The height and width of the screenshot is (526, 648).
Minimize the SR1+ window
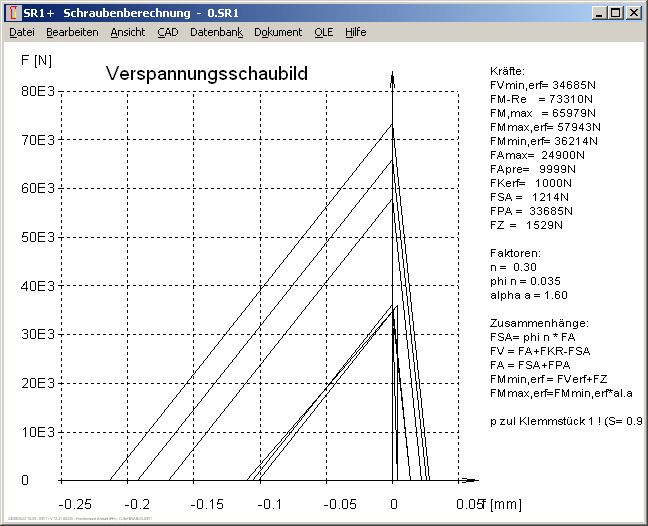coord(598,13)
